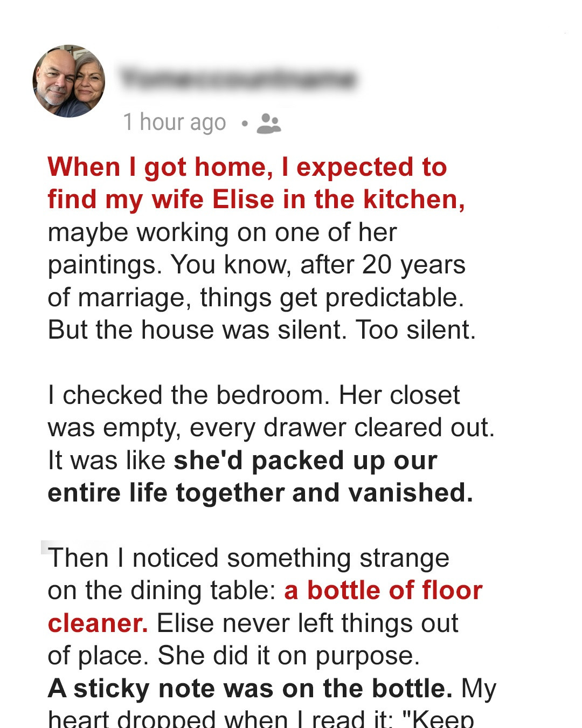Click the text "maybe working on one of her"

click(x=222, y=232)
